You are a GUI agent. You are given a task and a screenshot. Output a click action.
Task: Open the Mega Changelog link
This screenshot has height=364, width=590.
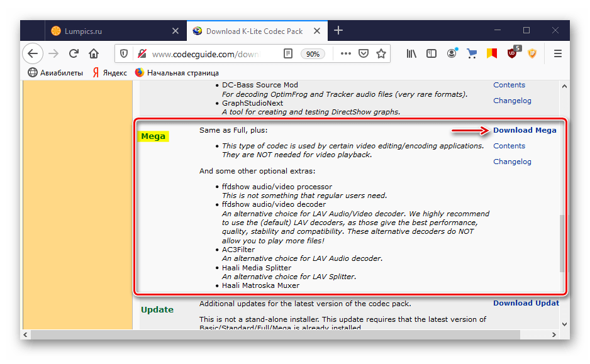[512, 162]
